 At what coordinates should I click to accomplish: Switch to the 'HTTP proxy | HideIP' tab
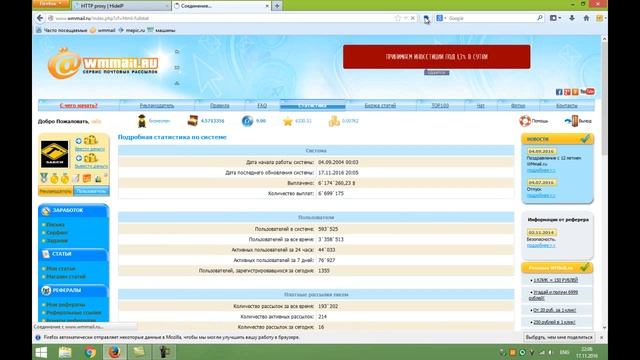121,6
